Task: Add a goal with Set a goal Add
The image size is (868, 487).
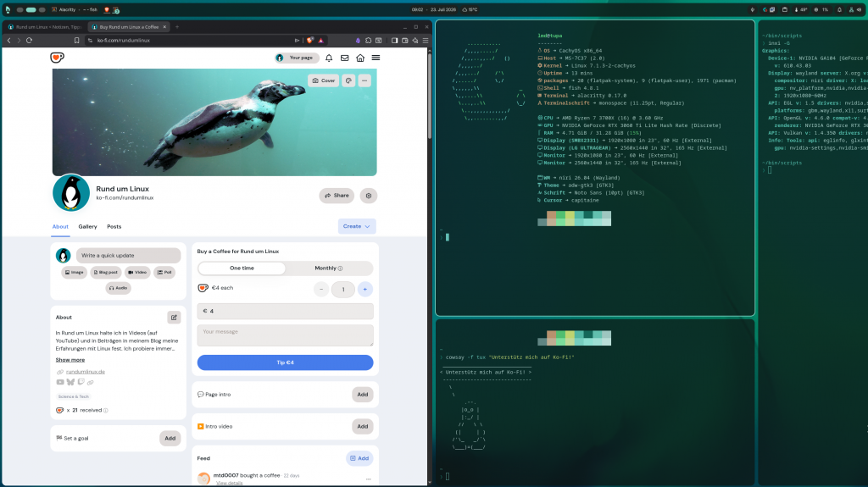Action: [x=170, y=439]
